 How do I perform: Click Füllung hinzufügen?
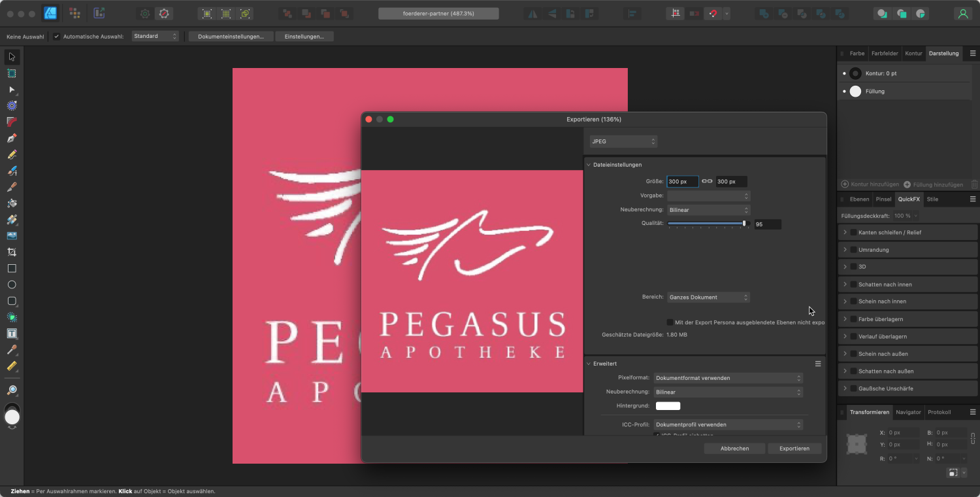pyautogui.click(x=935, y=184)
